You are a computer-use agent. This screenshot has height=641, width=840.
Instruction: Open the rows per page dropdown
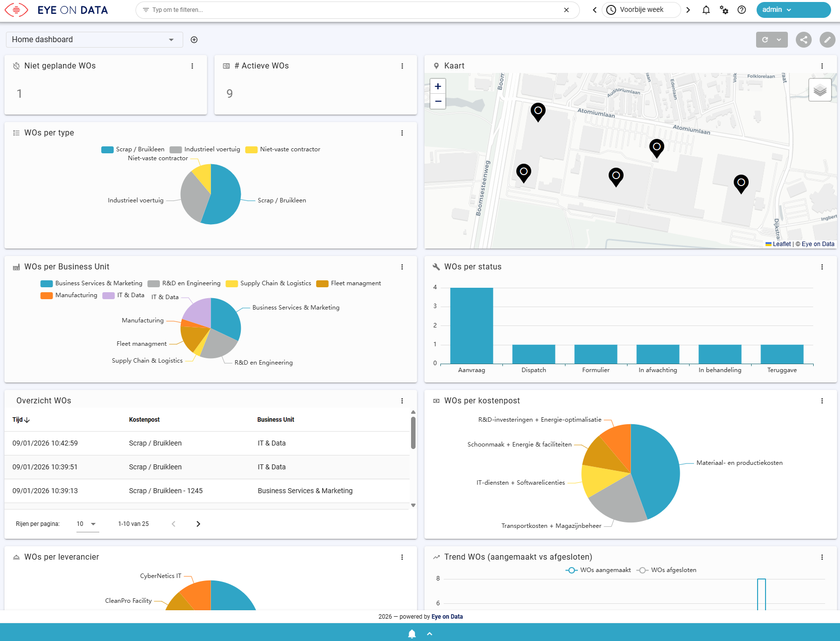[87, 524]
